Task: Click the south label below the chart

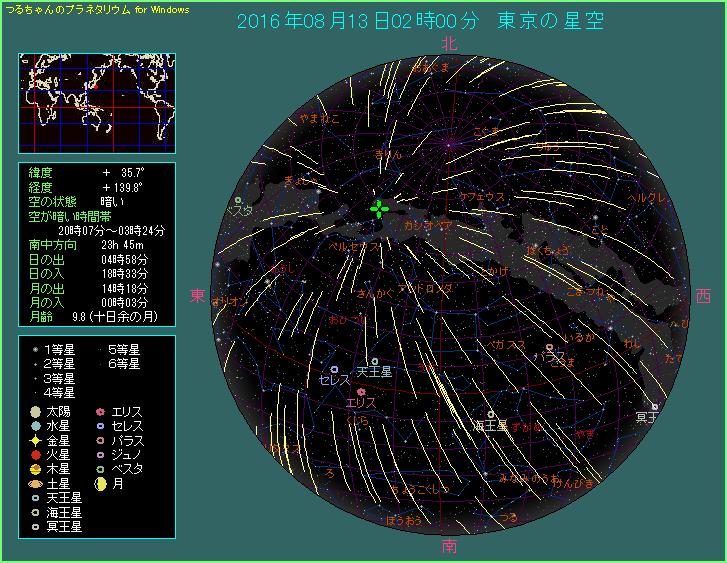Action: click(449, 546)
